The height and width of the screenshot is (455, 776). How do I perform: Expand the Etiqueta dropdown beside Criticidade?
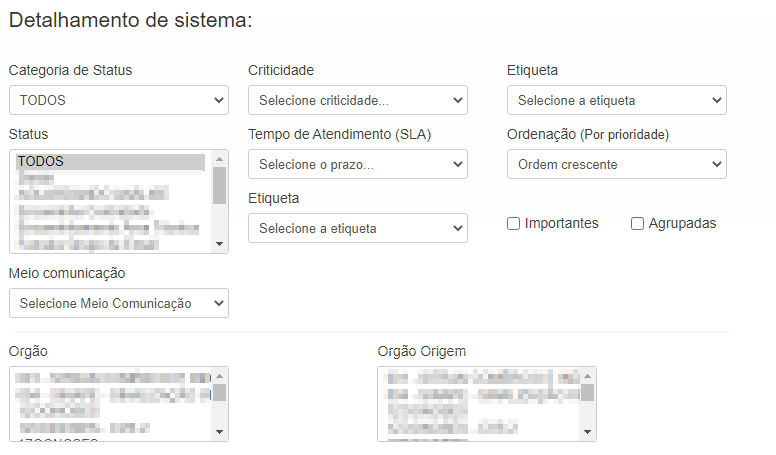(617, 100)
